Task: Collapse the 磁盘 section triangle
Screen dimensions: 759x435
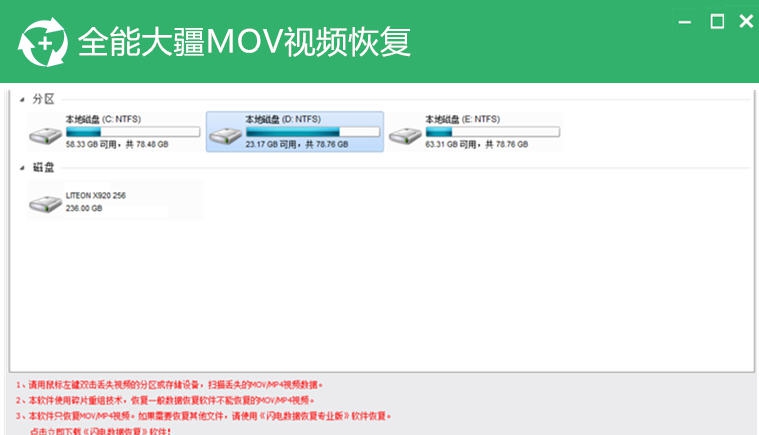Action: (x=22, y=168)
